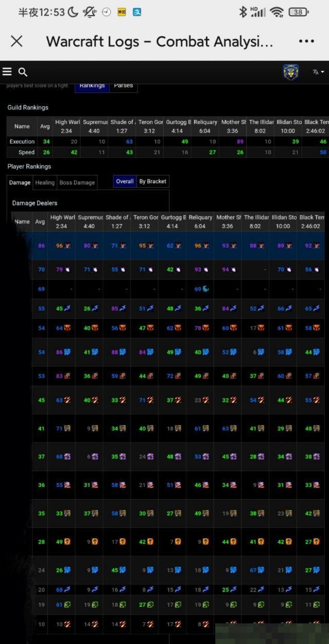Click Teron Gor 3:12 header in Damage Dealers
Image resolution: width=329 pixels, height=644 pixels.
pyautogui.click(x=144, y=222)
